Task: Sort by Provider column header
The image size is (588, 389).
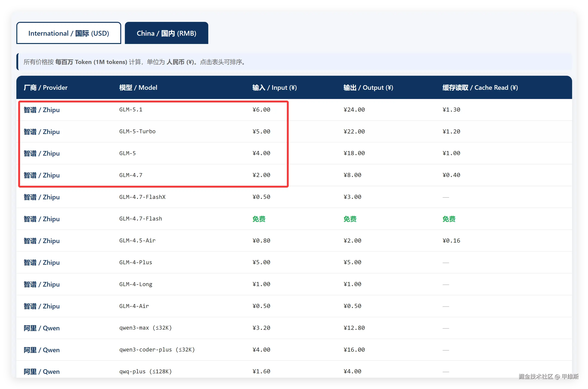Action: (45, 87)
